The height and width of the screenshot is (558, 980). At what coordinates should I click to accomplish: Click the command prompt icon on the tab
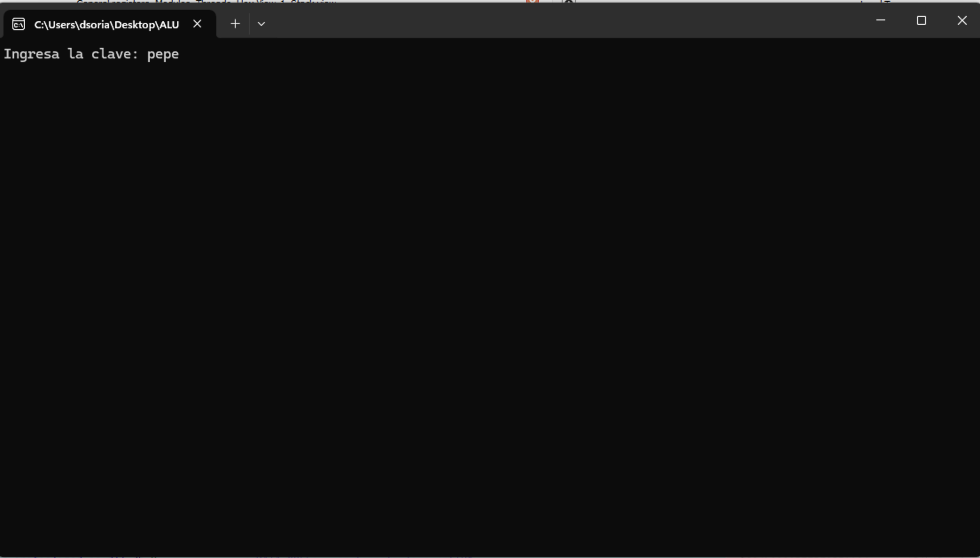18,24
